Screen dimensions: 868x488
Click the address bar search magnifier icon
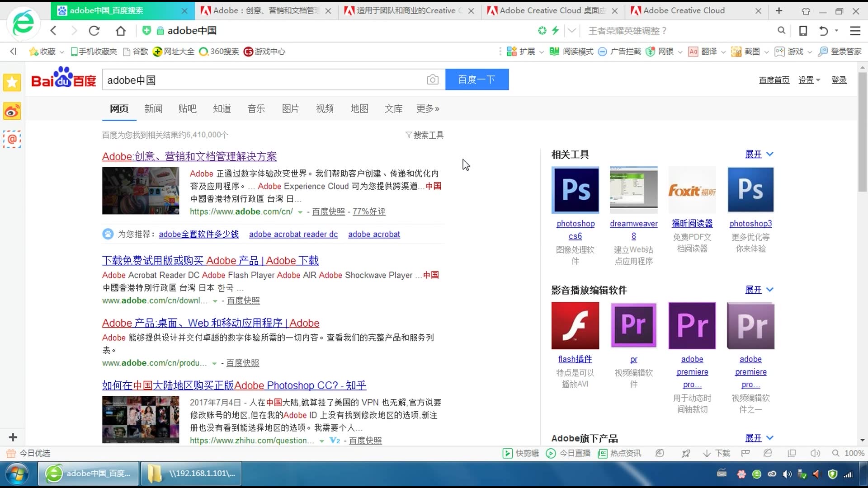[781, 31]
